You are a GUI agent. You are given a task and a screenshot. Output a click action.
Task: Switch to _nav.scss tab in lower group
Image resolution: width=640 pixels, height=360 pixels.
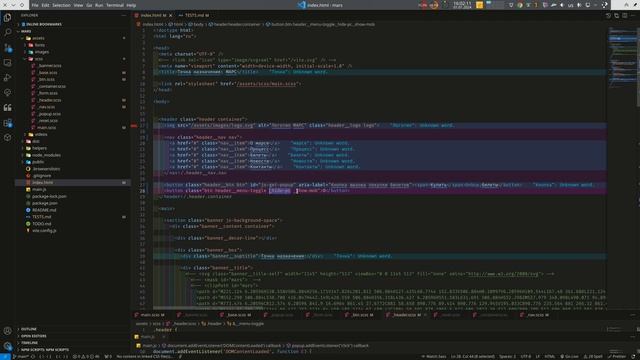[535, 315]
